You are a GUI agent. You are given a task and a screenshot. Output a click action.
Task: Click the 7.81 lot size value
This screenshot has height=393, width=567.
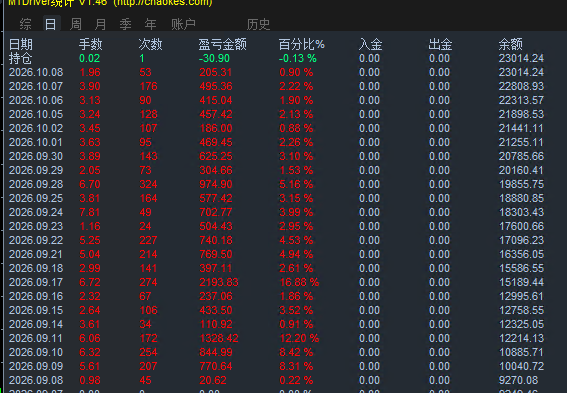pyautogui.click(x=90, y=212)
